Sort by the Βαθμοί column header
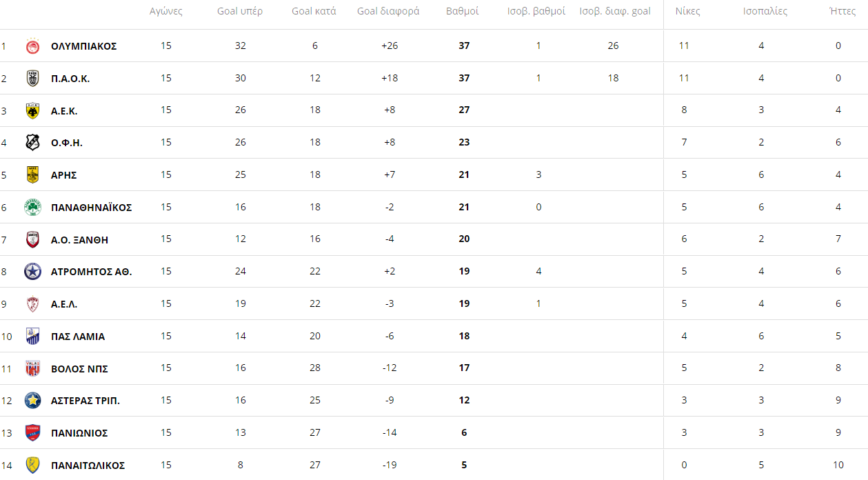This screenshot has width=868, height=480. (463, 11)
